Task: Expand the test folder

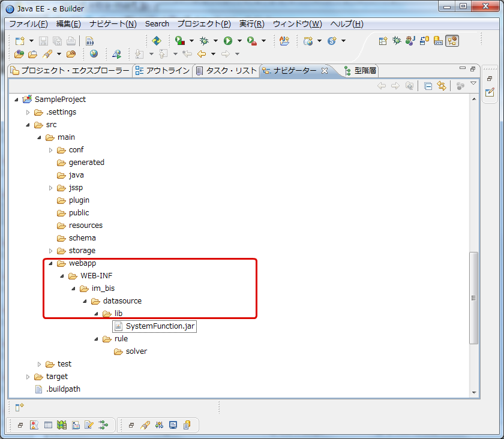Action: pos(40,364)
